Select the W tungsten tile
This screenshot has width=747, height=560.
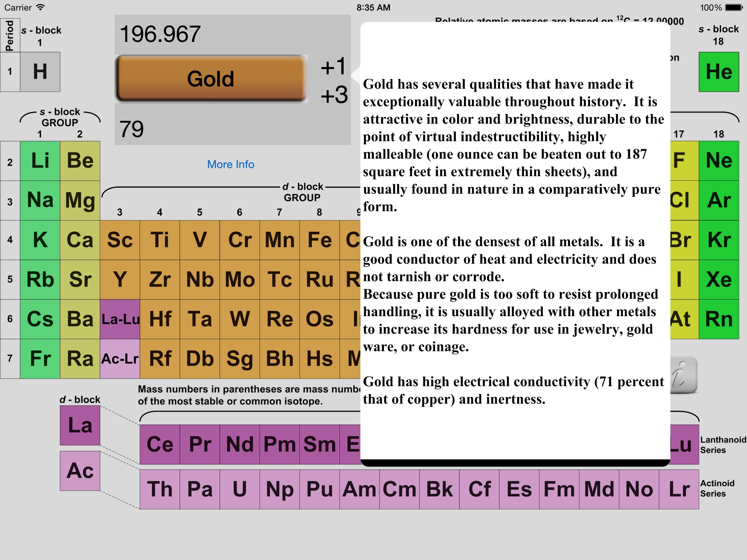pyautogui.click(x=240, y=319)
